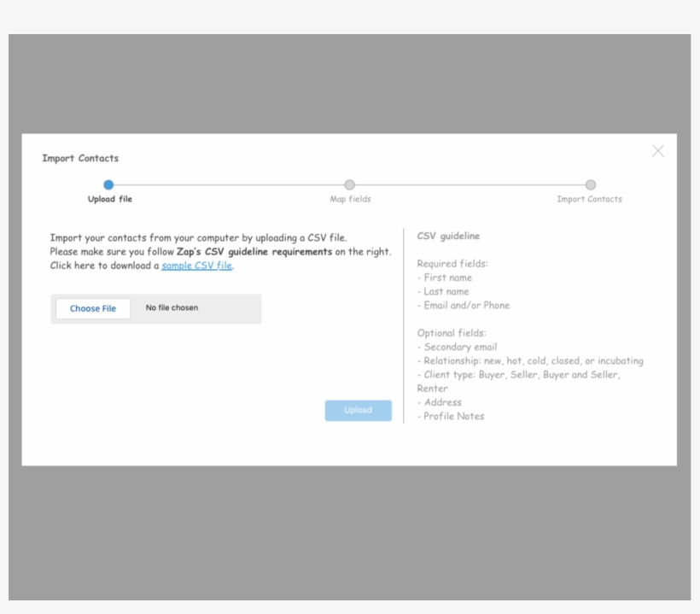Click the "First name" required field item
Image resolution: width=700 pixels, height=614 pixels.
tap(447, 278)
